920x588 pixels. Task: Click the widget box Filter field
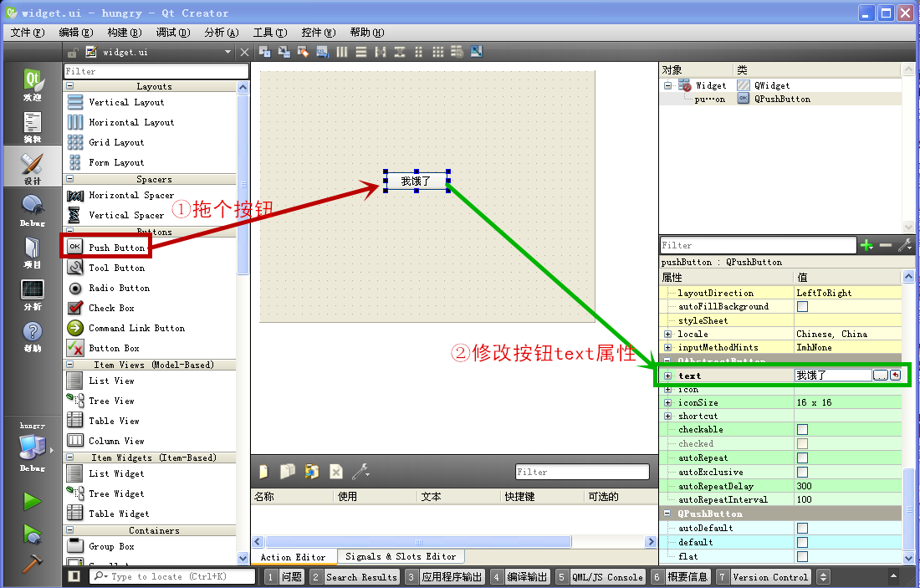(156, 71)
